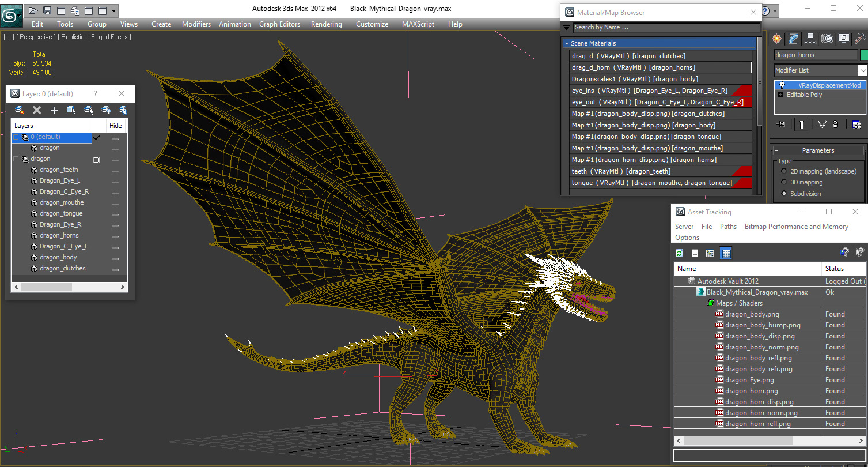
Task: Click the dragon_horns object color swatch
Action: [863, 55]
